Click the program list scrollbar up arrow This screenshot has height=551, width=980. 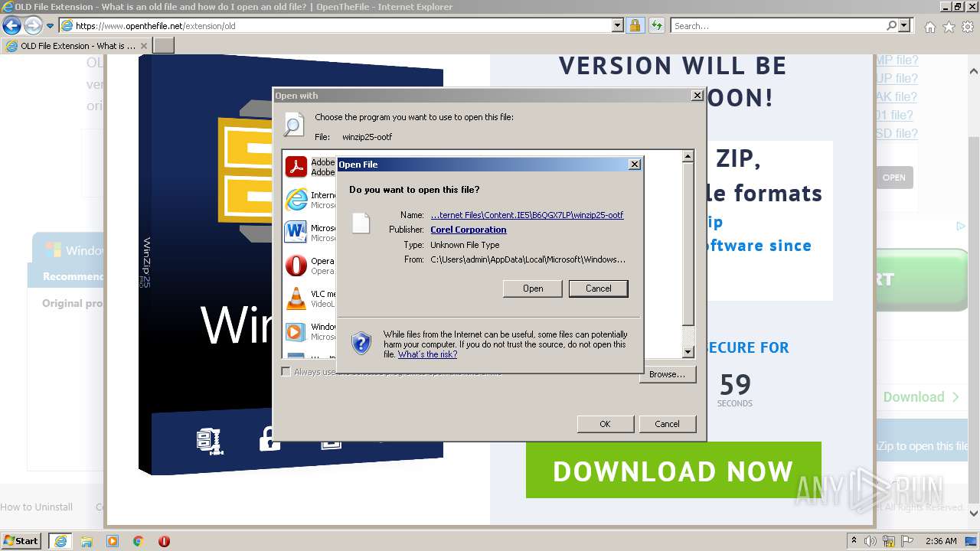tap(688, 157)
